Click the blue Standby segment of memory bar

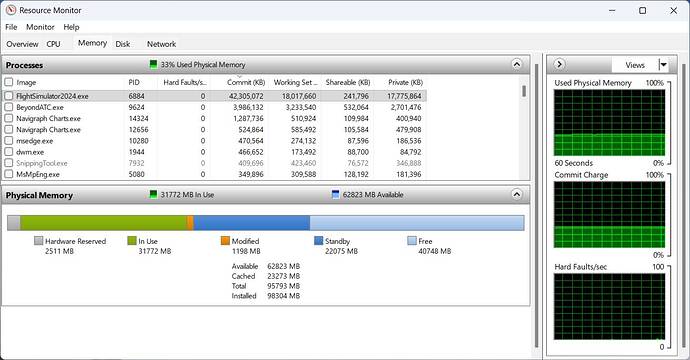coord(252,223)
